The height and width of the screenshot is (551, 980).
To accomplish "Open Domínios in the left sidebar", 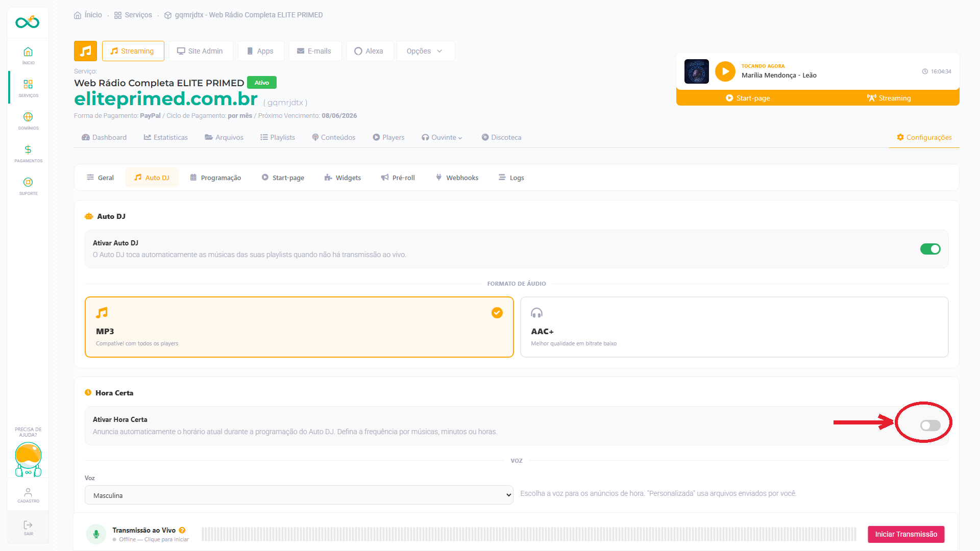I will tap(28, 120).
